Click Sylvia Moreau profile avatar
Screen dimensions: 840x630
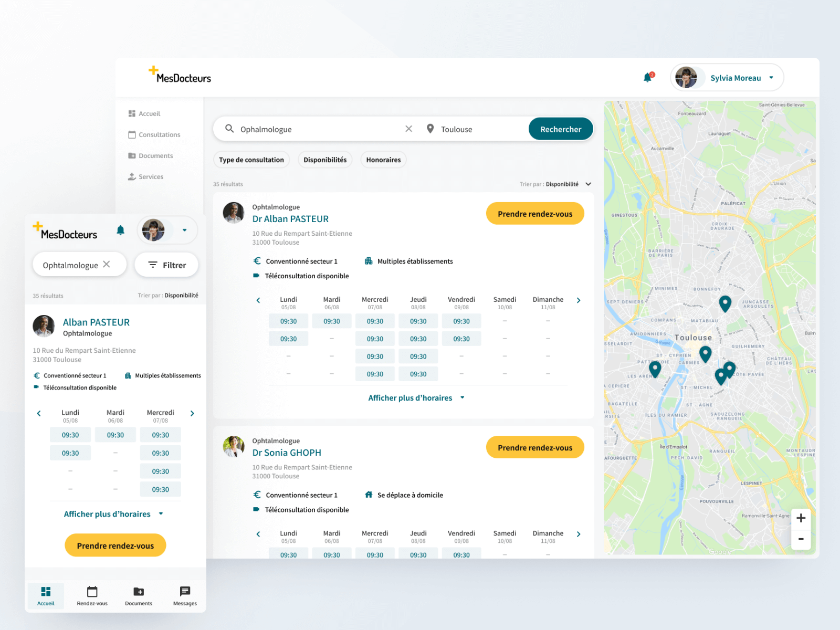(686, 78)
